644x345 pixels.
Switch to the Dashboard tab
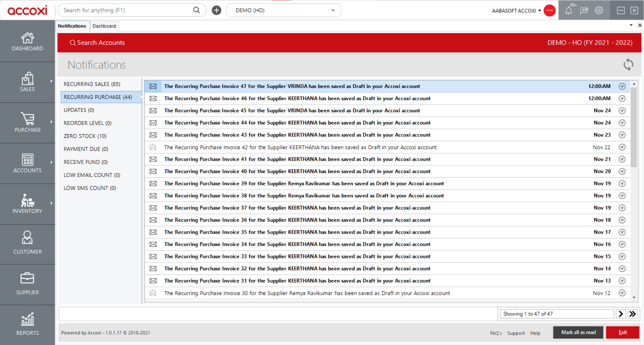(x=104, y=26)
